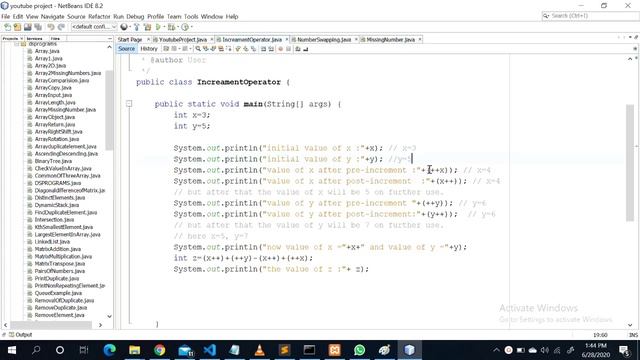The width and height of the screenshot is (640, 360).
Task: Click the Save All toolbar icon
Action: tap(38, 27)
